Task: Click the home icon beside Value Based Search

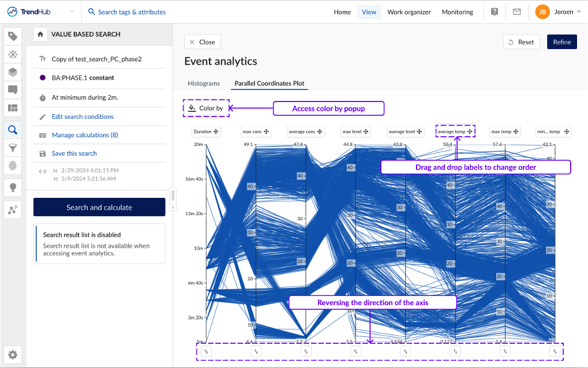Action: pos(40,35)
